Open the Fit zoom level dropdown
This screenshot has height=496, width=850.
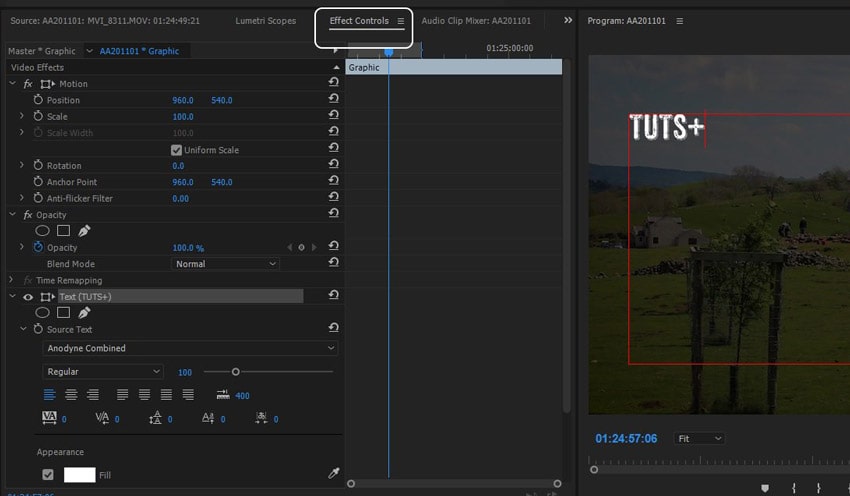click(699, 439)
